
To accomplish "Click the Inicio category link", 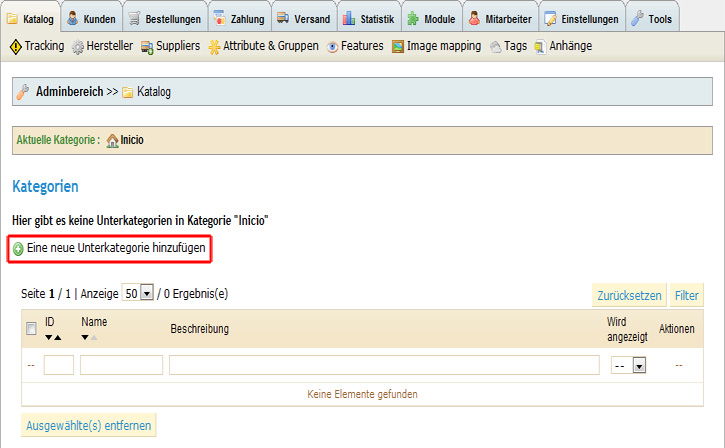I will coord(132,140).
